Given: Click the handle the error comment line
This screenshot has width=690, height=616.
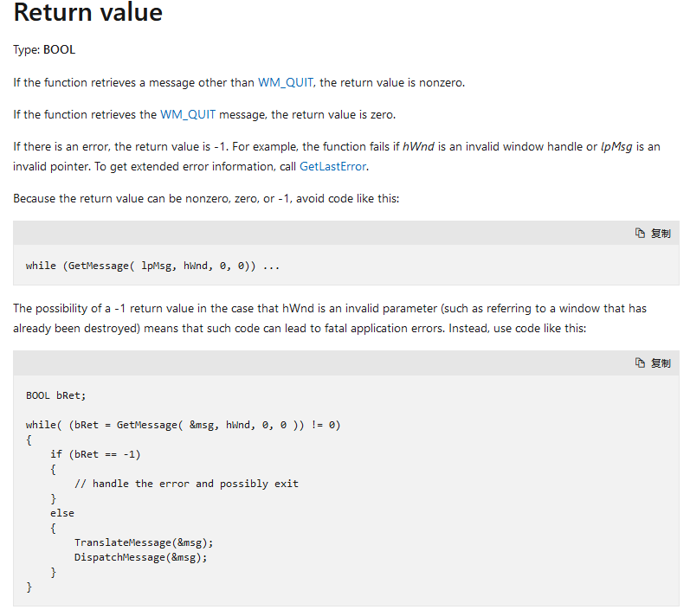Looking at the screenshot, I should 186,484.
